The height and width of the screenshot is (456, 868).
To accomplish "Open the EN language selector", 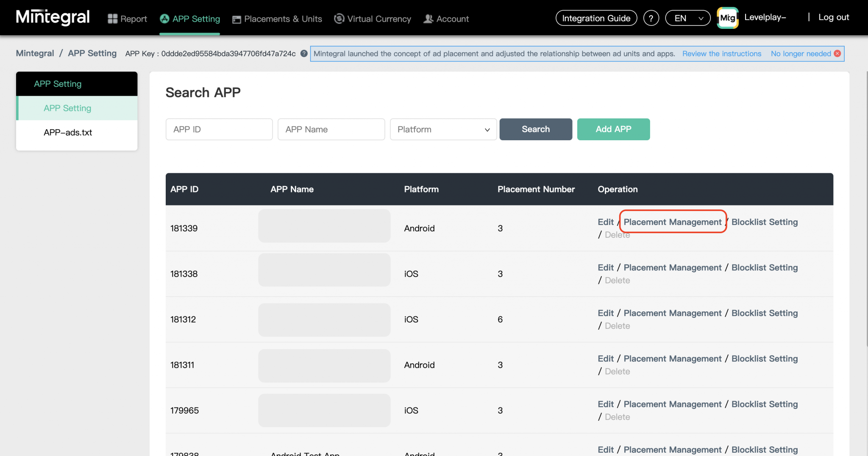I will [x=687, y=18].
